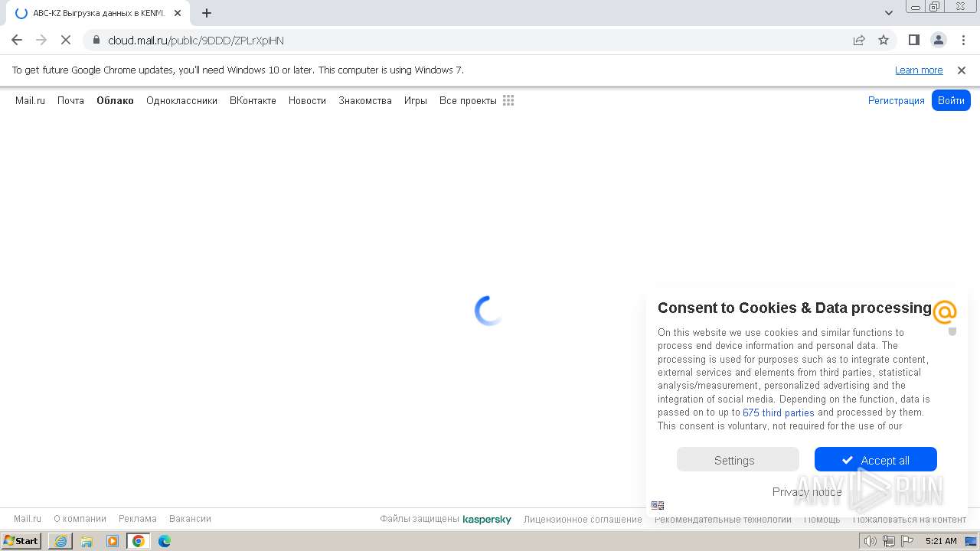
Task: Select Облако in the top menu
Action: [115, 100]
